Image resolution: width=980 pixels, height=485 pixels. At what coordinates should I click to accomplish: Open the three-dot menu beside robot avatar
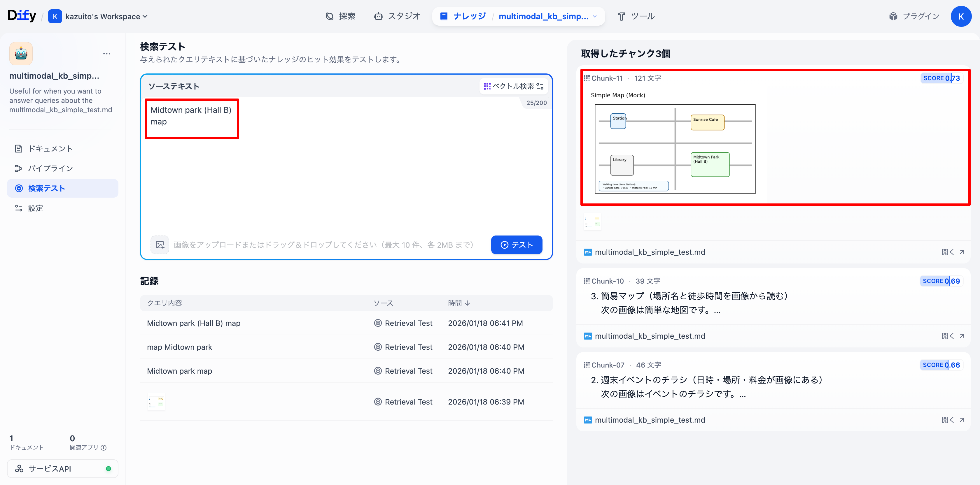click(x=106, y=54)
